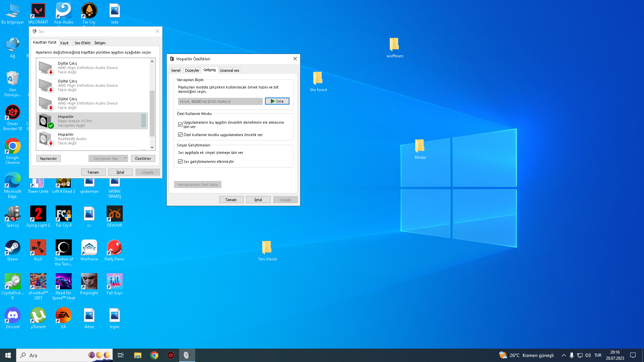This screenshot has height=362, width=644.
Task: Toggle 'Uygulamaların bu aygıtın öncelikli denetimini' checkbox
Action: [180, 124]
